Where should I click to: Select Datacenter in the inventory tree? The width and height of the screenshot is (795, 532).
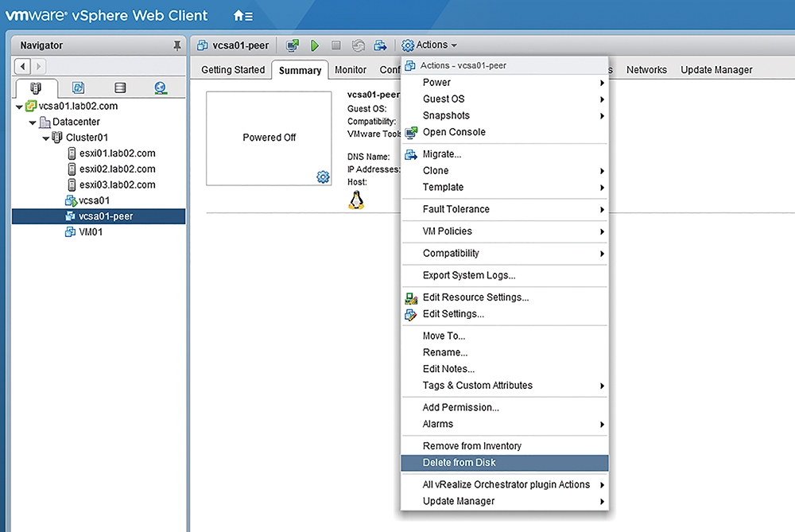76,122
